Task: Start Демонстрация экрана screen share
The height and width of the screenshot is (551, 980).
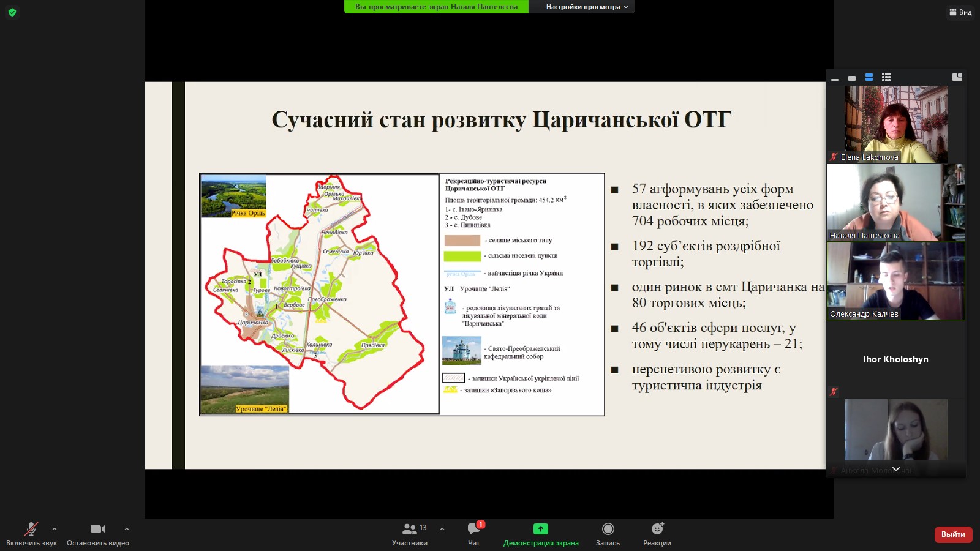Action: click(541, 534)
